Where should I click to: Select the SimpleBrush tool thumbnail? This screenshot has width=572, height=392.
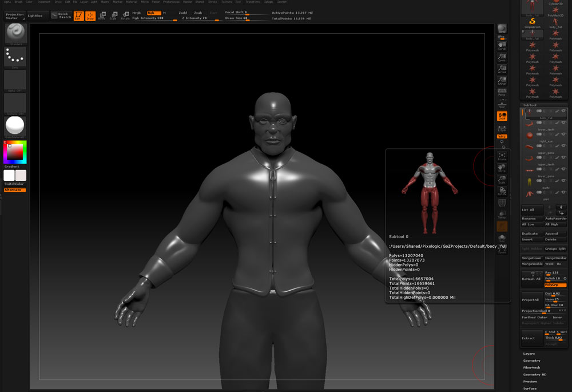[x=532, y=23]
